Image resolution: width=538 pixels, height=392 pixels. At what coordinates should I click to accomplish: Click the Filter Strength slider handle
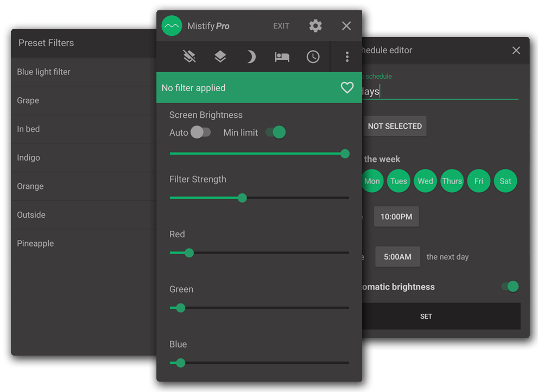(x=242, y=198)
